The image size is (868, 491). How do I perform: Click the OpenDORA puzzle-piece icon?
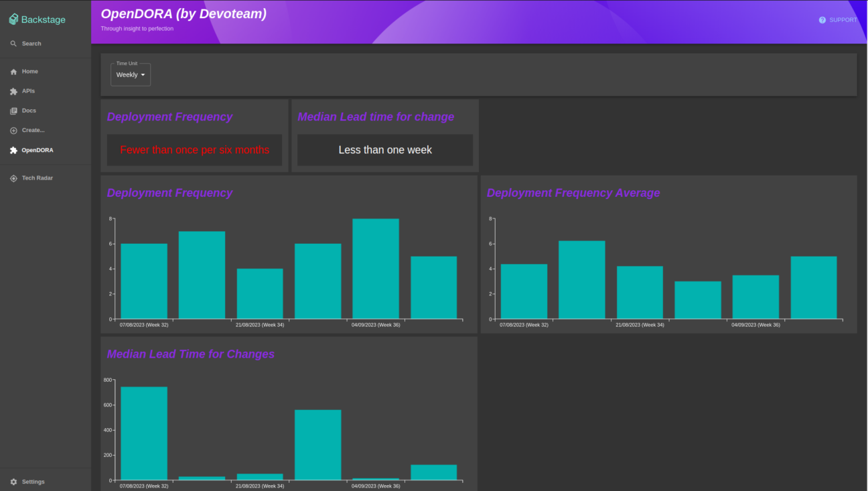(13, 151)
